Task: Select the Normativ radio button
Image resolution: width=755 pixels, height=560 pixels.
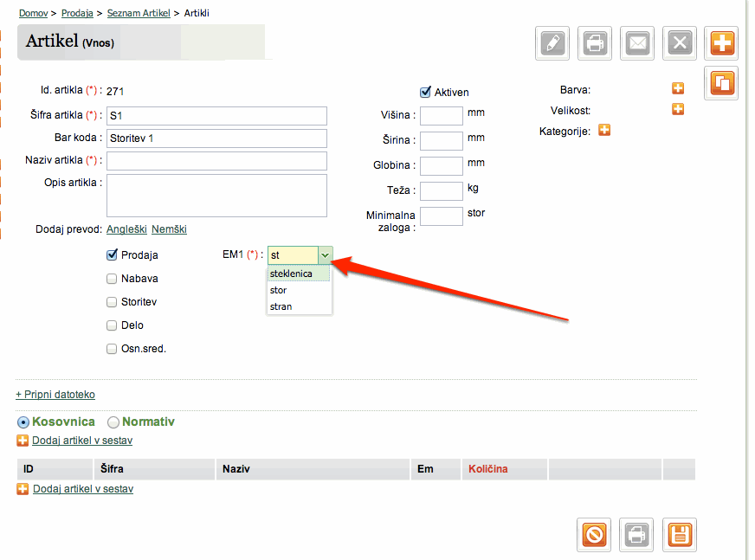Action: pyautogui.click(x=113, y=422)
